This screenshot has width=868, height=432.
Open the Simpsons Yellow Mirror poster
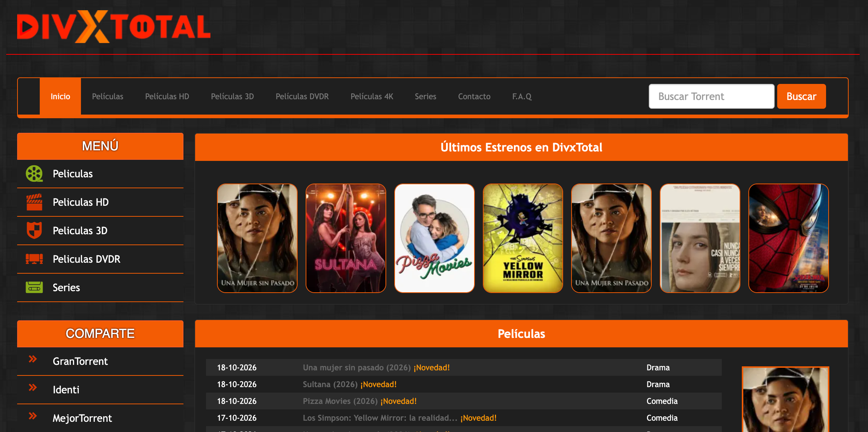click(x=523, y=238)
